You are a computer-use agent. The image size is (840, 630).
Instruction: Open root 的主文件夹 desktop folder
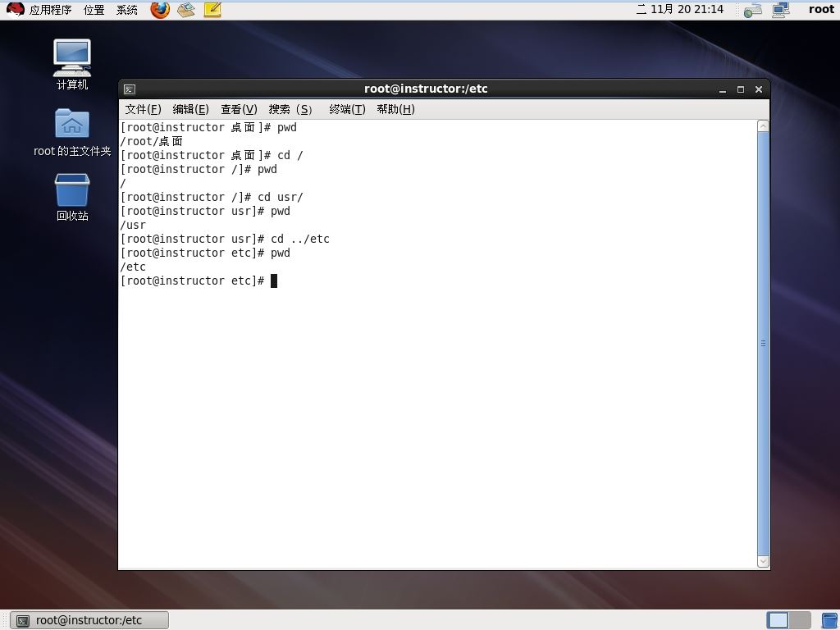pyautogui.click(x=72, y=132)
